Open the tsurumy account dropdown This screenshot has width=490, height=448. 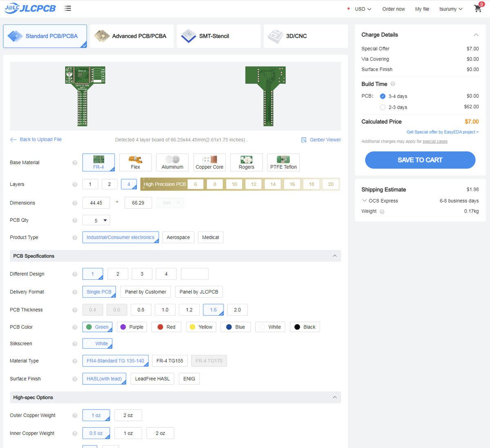(x=451, y=9)
